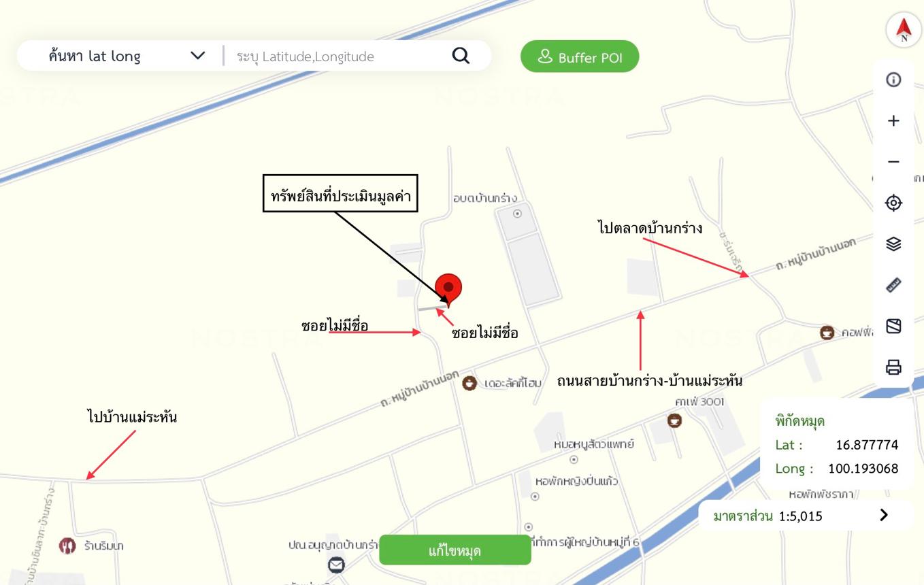This screenshot has width=924, height=585.
Task: Click the Buffer POI button
Action: (580, 56)
